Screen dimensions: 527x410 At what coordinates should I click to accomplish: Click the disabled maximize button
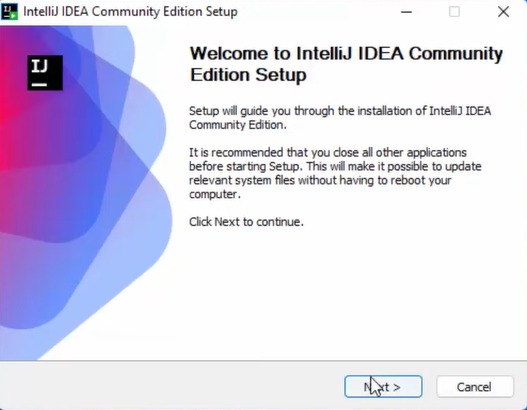[454, 12]
